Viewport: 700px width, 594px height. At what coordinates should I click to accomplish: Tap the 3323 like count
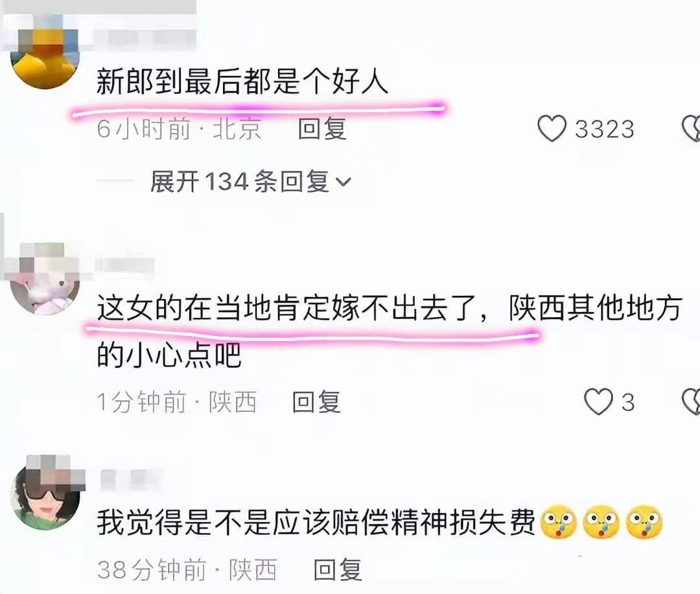click(x=604, y=129)
